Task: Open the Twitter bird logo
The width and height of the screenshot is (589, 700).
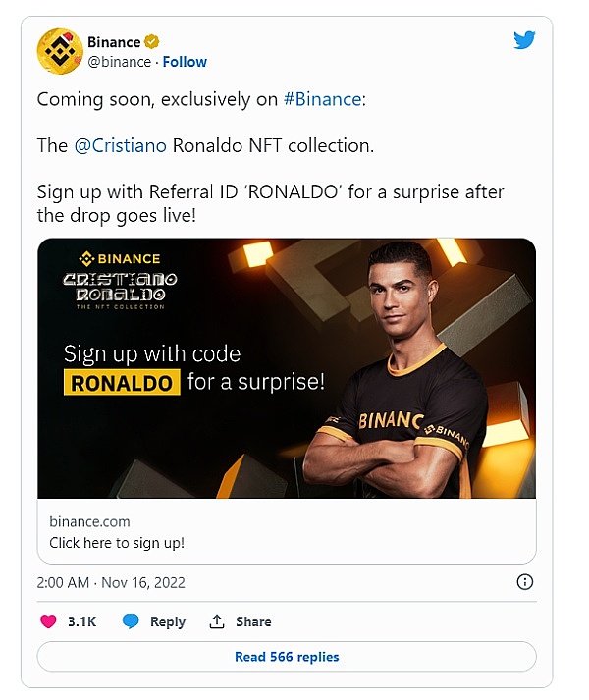Action: [524, 40]
